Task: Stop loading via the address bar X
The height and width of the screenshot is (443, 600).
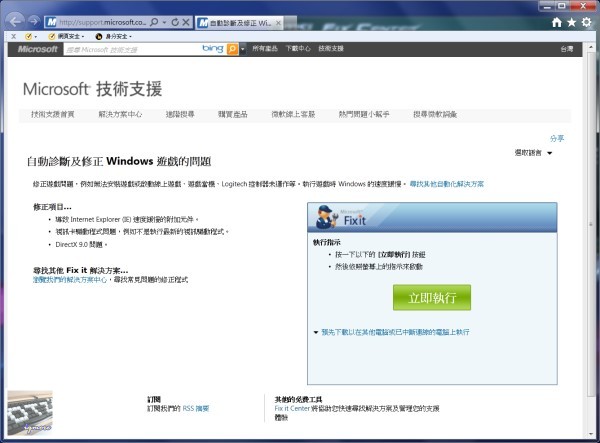Action: pos(186,22)
